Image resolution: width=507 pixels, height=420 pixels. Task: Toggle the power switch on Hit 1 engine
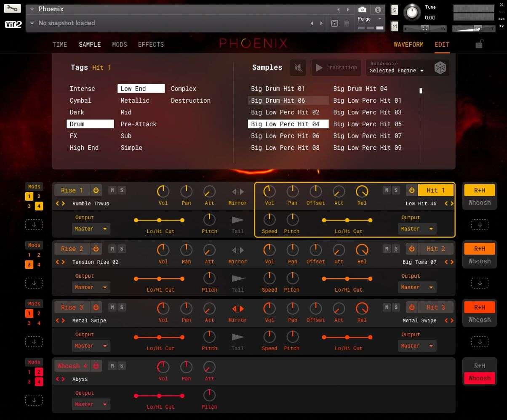(x=411, y=190)
